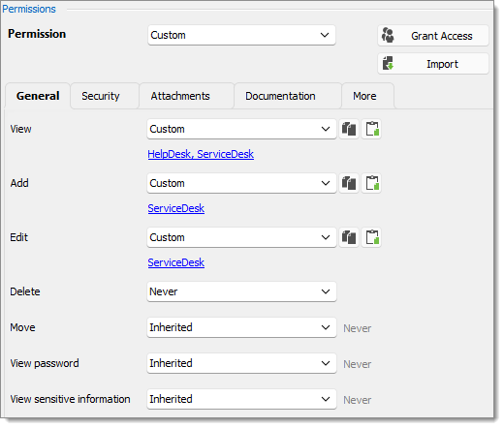
Task: Open the Delete dropdown set to Never
Action: pyautogui.click(x=241, y=291)
